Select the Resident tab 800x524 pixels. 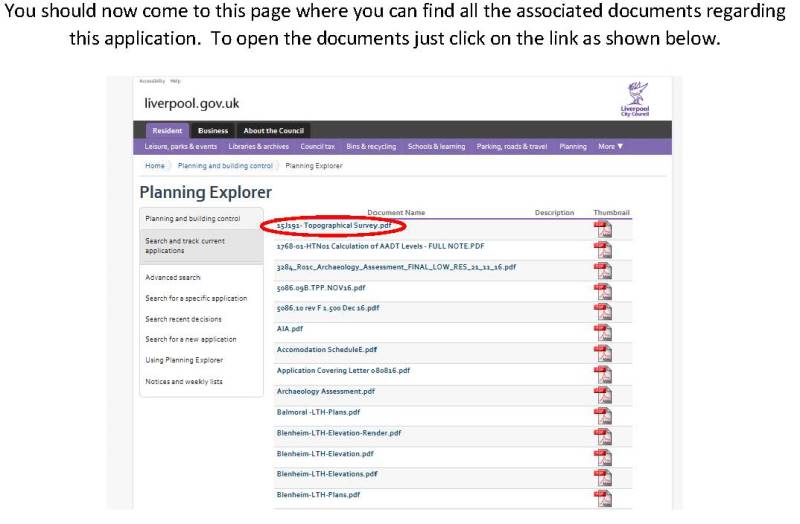pos(167,131)
